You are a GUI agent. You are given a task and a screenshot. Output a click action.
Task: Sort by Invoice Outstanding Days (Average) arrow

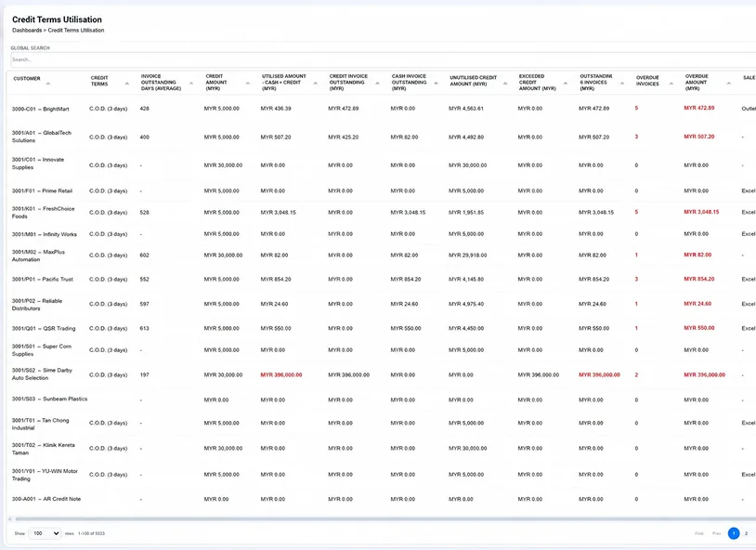(191, 84)
